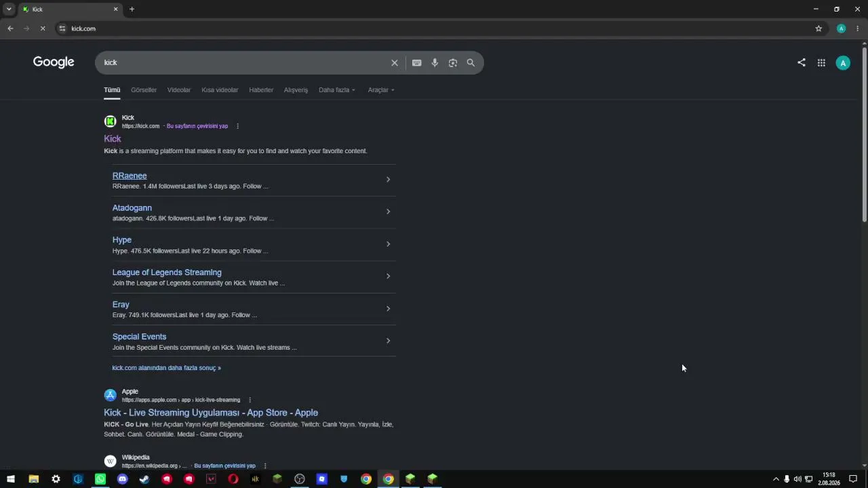The height and width of the screenshot is (488, 868).
Task: Stop loading the page
Action: (x=43, y=28)
